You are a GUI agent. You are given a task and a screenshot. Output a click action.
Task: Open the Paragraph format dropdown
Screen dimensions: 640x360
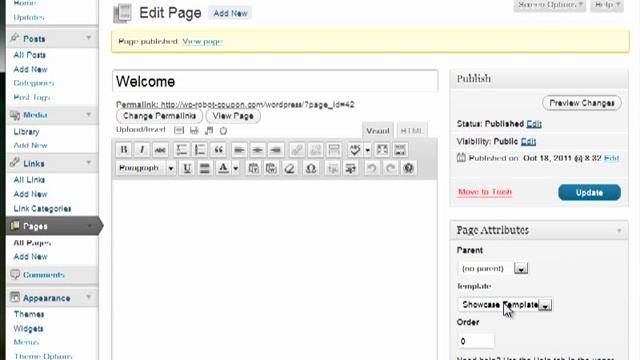pyautogui.click(x=146, y=168)
